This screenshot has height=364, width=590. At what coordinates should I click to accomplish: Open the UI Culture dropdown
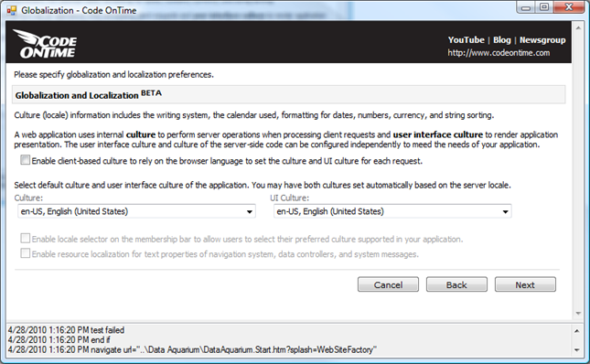pos(392,211)
